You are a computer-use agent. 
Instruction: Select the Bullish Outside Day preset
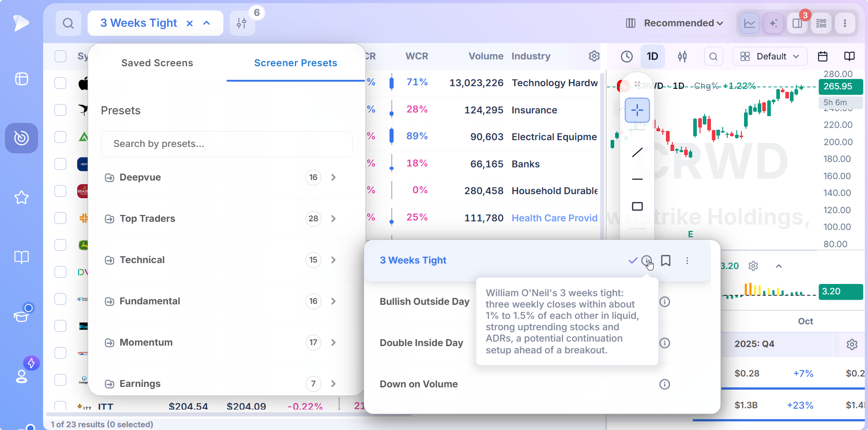click(424, 302)
